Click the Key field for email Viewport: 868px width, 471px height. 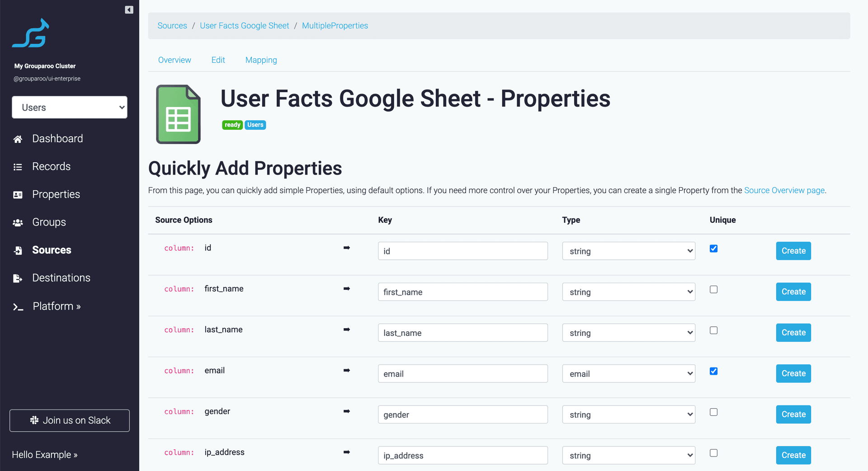[463, 374]
